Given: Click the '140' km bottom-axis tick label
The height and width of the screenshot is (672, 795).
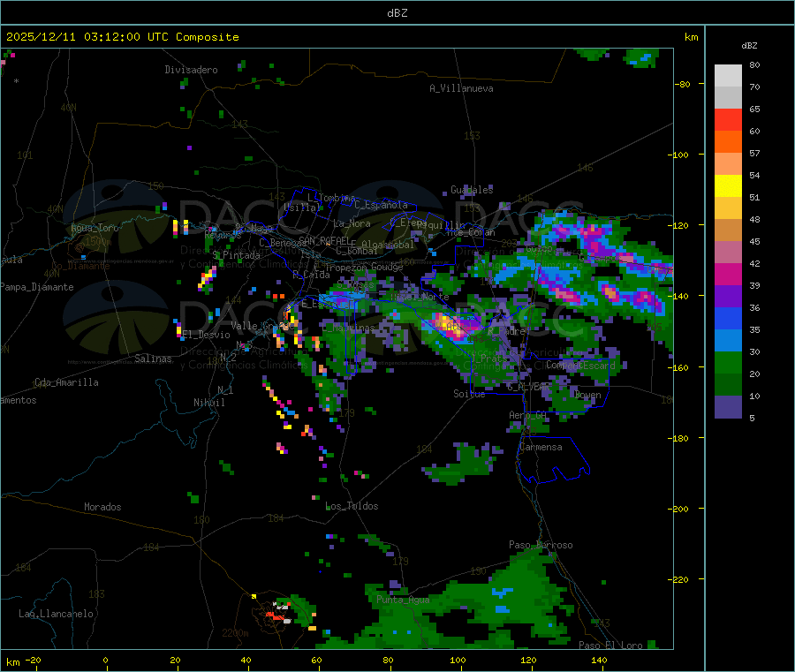Looking at the screenshot, I should point(599,660).
